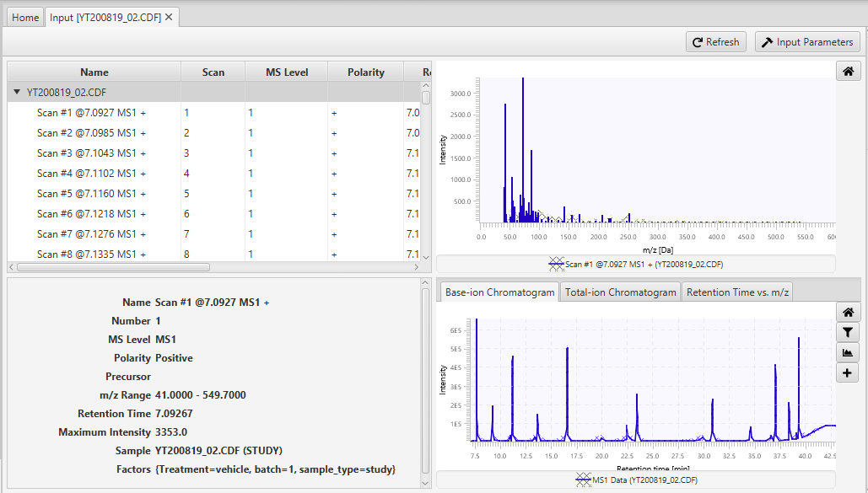Click the details panel scrollbar thumb
This screenshot has width=868, height=493.
tap(425, 381)
